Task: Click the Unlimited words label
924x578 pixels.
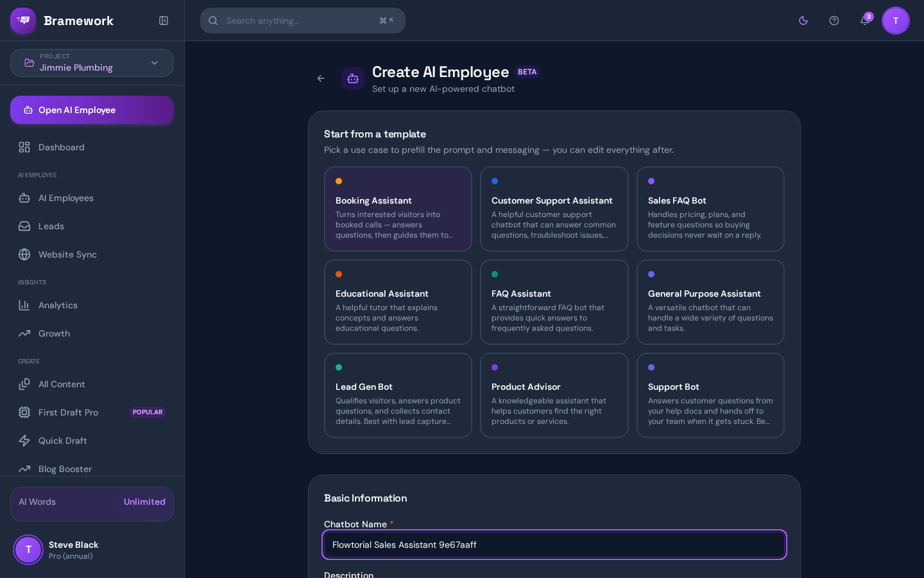Action: tap(144, 502)
